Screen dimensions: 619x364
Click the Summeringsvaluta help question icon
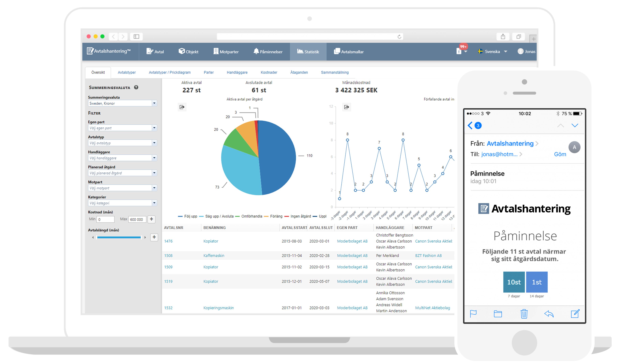(136, 87)
